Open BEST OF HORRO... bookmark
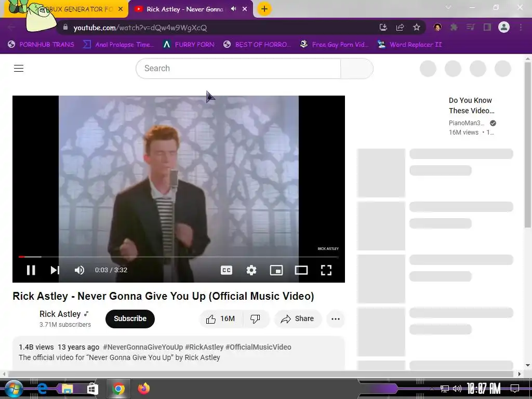Screen dimensions: 532x399 tap(257, 45)
